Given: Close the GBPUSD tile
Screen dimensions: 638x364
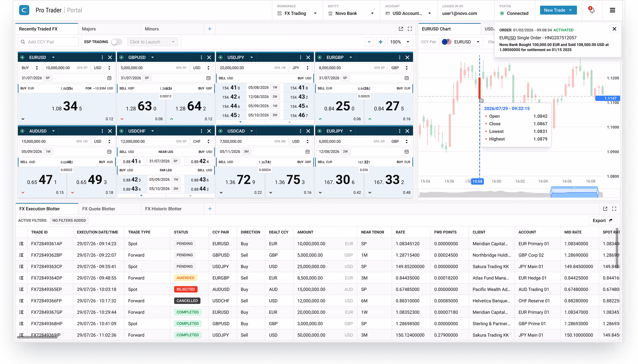Looking at the screenshot, I should tap(209, 57).
